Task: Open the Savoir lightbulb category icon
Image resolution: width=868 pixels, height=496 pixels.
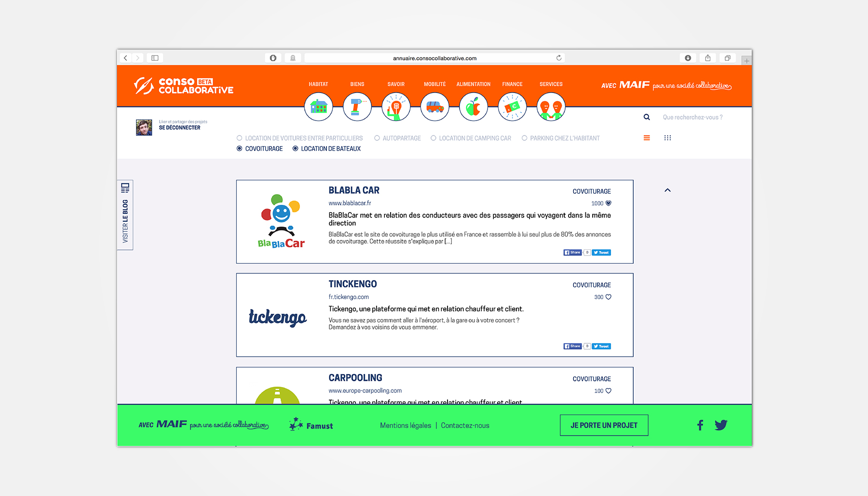Action: click(396, 107)
